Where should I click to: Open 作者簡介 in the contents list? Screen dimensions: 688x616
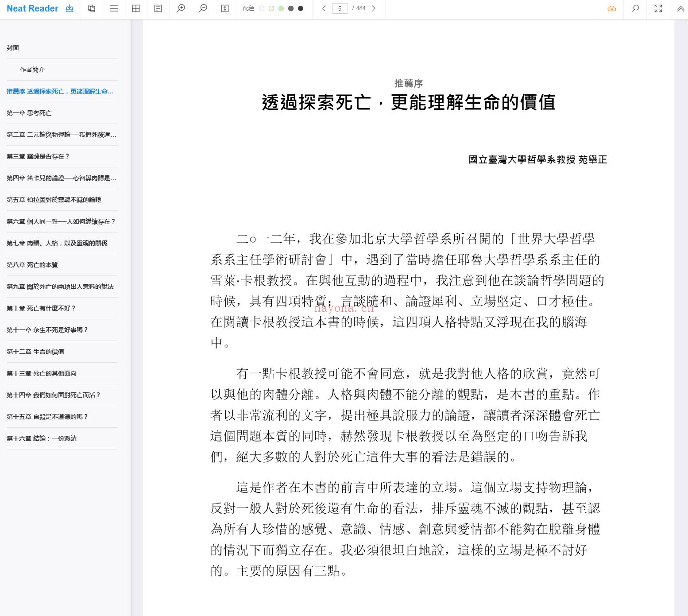click(x=62, y=70)
